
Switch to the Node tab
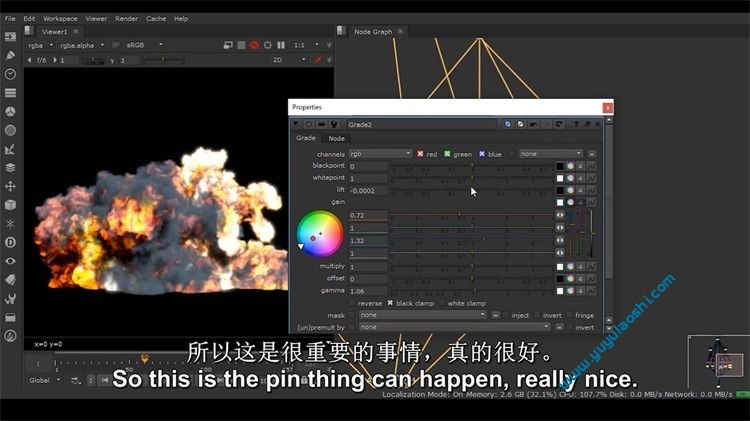[x=336, y=138]
